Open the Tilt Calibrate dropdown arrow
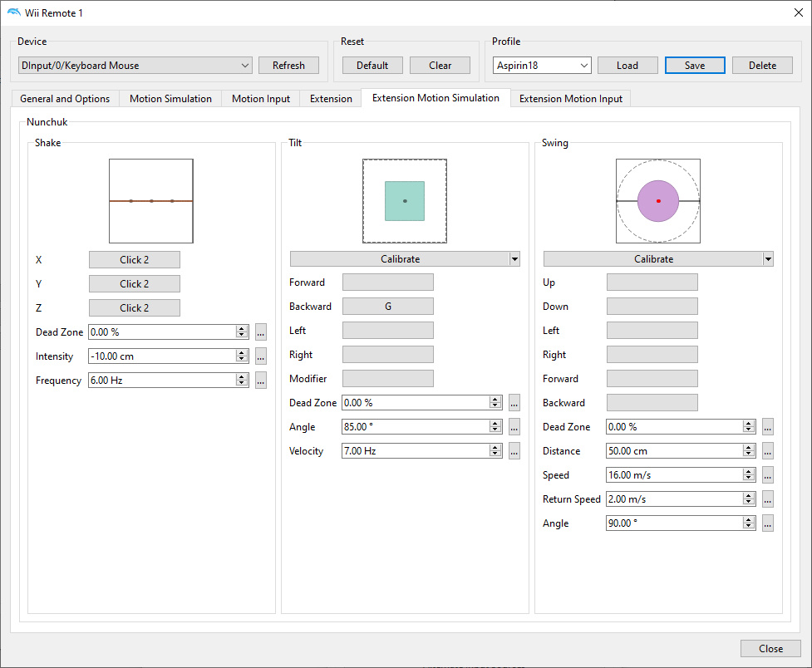Screen dimensions: 812x668 pyautogui.click(x=514, y=259)
